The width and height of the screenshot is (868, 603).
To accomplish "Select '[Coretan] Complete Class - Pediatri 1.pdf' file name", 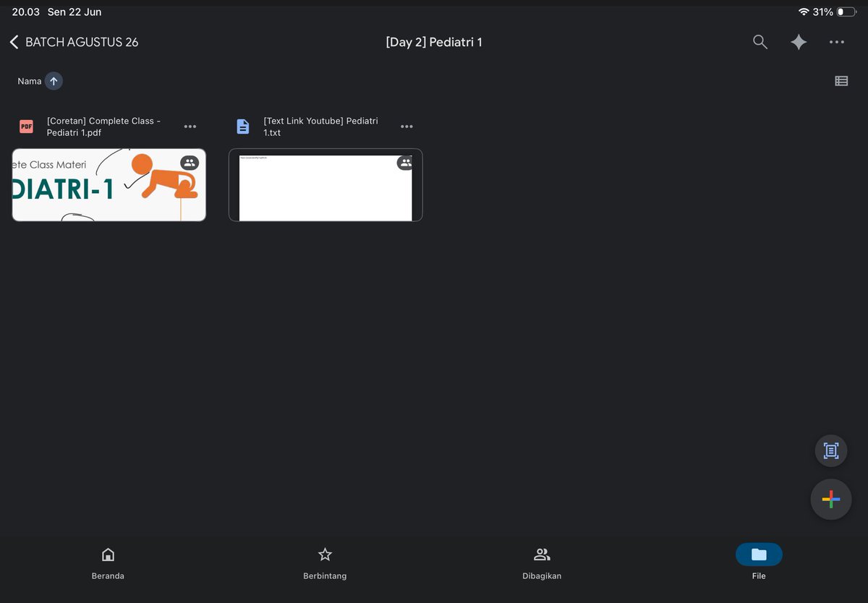I will [103, 127].
